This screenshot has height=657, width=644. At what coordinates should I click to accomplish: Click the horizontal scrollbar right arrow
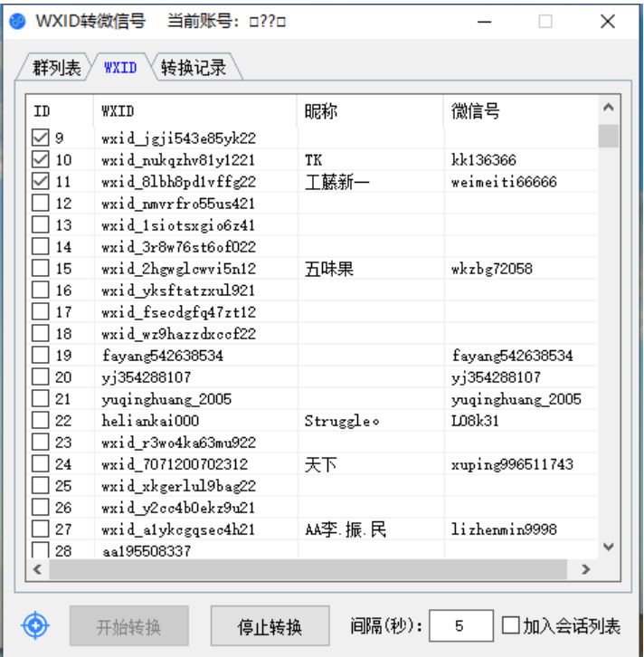[x=585, y=569]
